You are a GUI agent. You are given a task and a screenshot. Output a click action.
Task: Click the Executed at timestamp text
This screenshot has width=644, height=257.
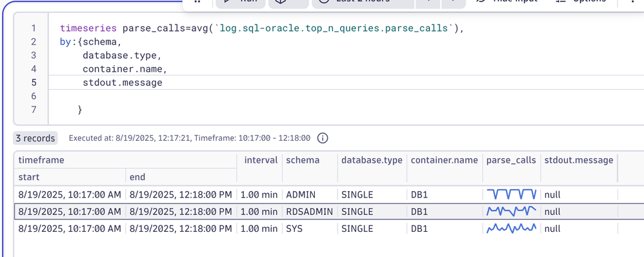[x=130, y=138]
